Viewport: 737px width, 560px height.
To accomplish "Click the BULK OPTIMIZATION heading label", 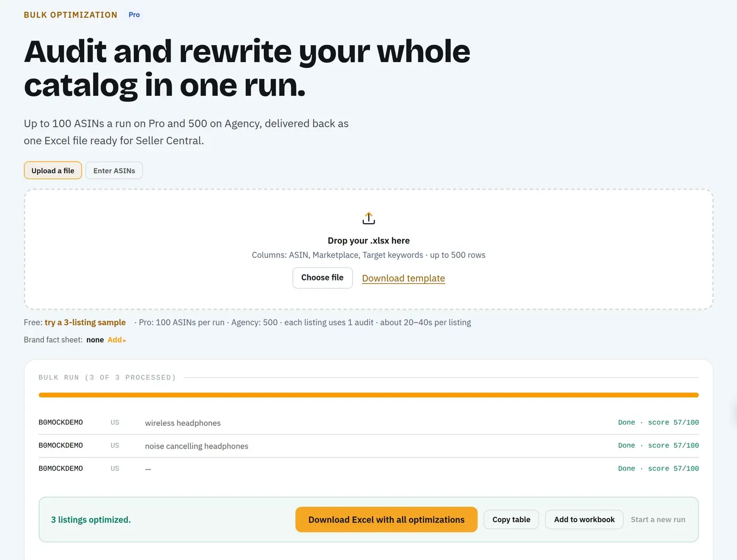I will 71,15.
